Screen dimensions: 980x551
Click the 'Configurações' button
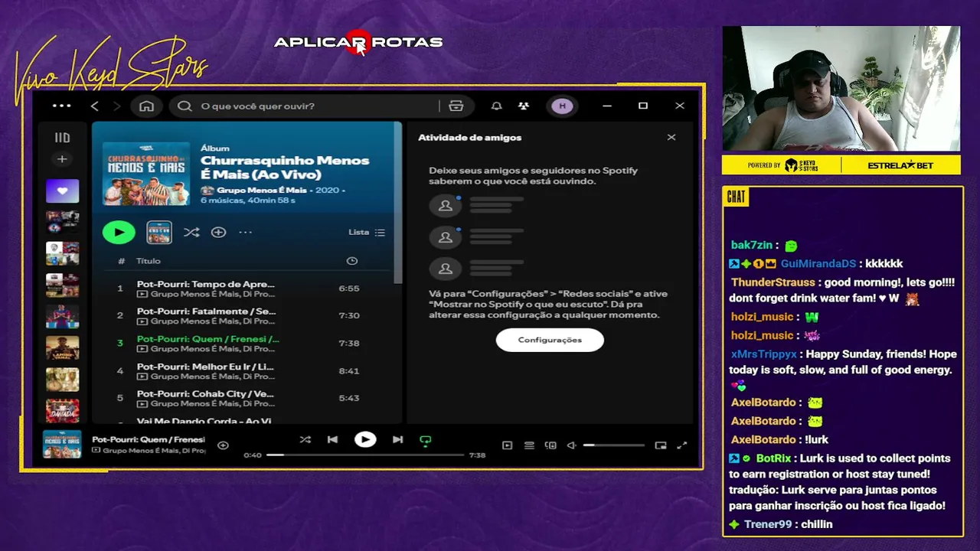550,340
